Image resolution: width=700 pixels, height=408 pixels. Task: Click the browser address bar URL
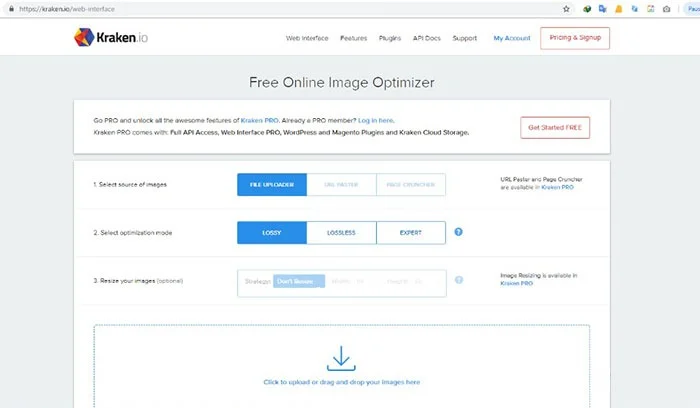point(67,9)
